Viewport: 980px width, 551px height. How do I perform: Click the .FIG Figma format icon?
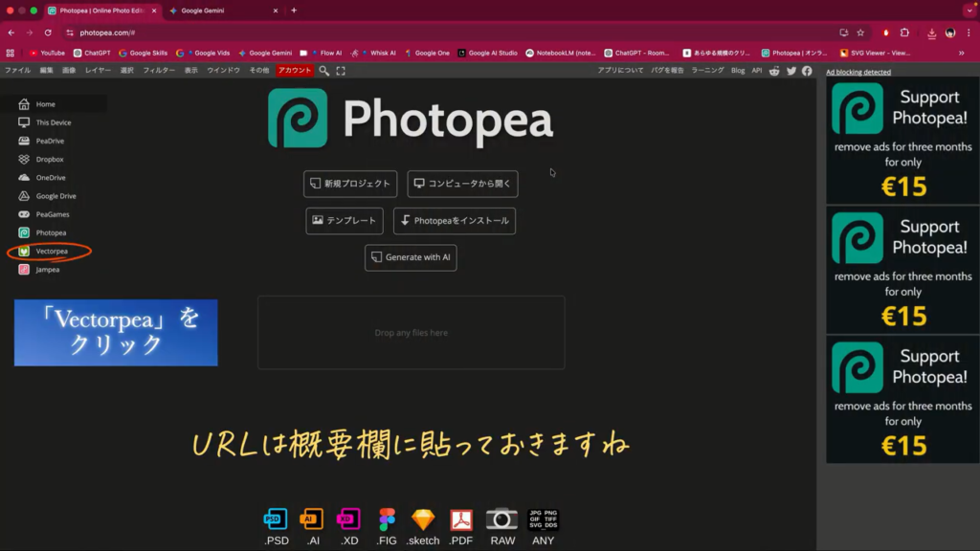(387, 519)
